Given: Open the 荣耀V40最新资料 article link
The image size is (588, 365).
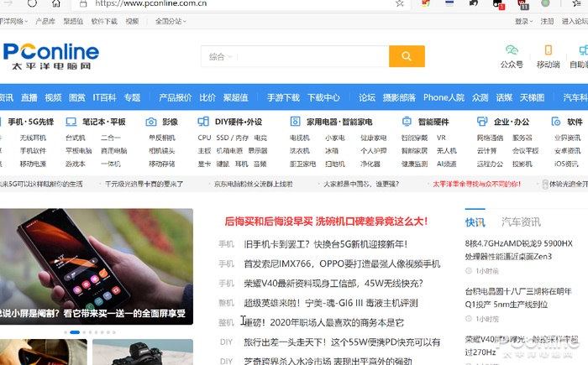Looking at the screenshot, I should pyautogui.click(x=333, y=284).
